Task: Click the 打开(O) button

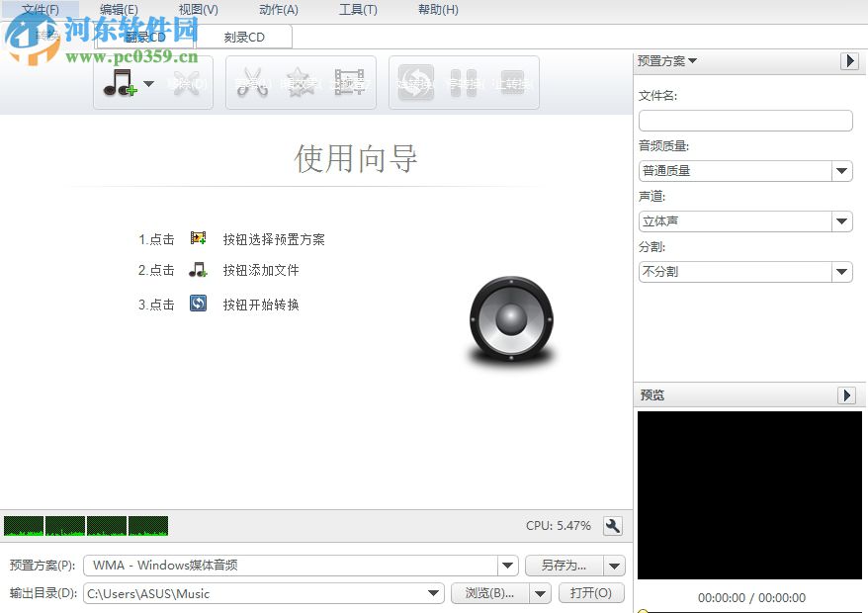Action: [x=591, y=593]
